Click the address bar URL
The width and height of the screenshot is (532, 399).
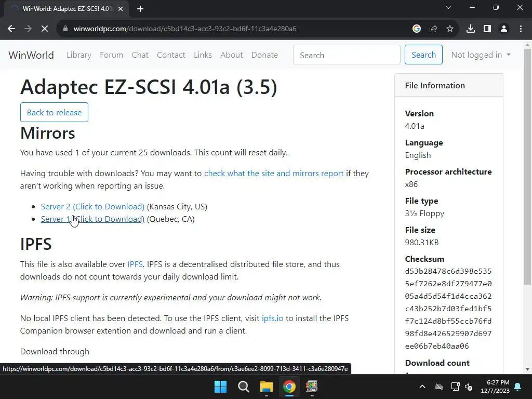(185, 29)
